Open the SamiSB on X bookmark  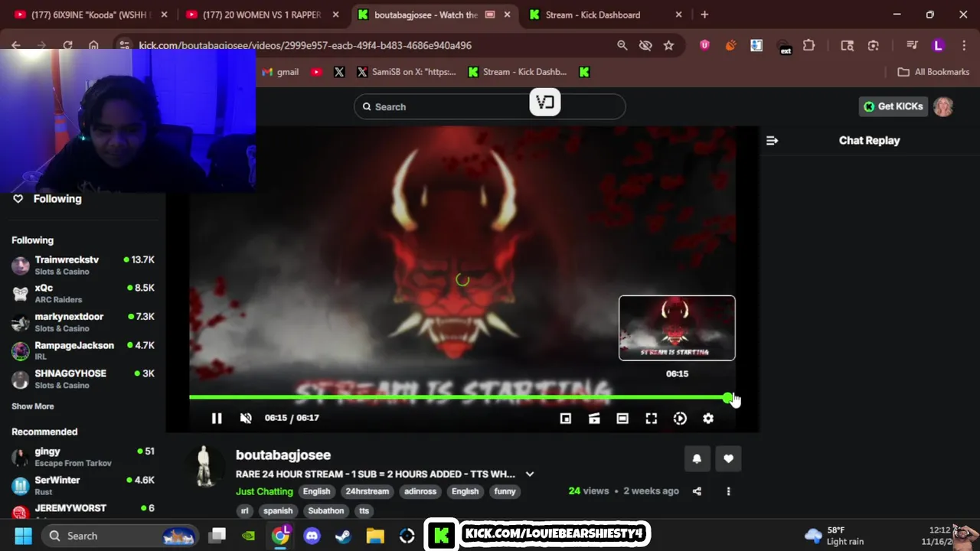[x=406, y=72]
